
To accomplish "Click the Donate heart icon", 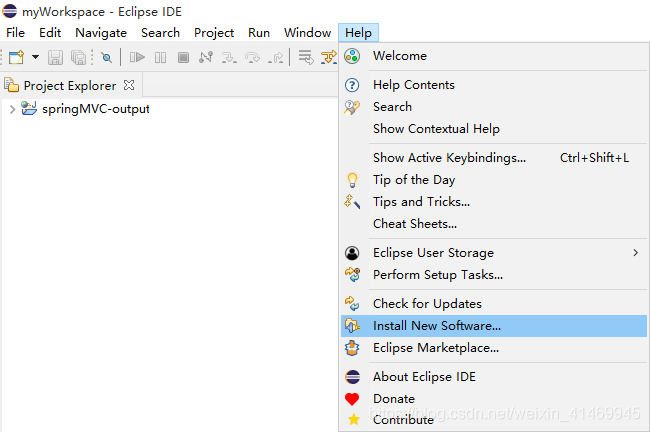I will tap(352, 399).
